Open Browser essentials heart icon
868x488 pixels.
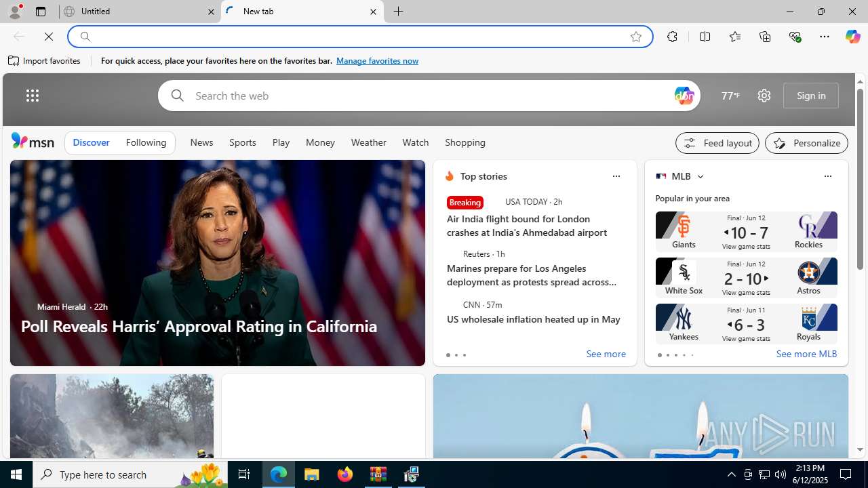795,37
